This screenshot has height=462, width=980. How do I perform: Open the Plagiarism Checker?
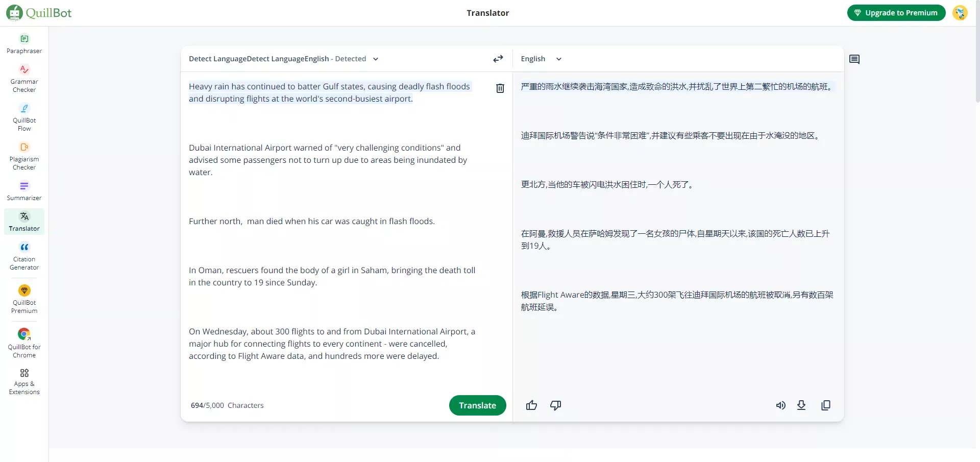point(24,156)
